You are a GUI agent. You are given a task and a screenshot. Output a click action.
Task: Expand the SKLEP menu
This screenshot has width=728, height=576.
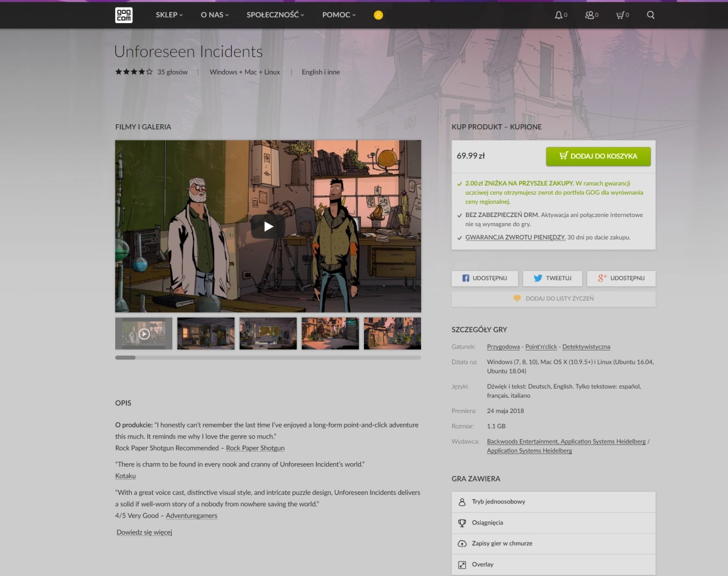(x=169, y=15)
